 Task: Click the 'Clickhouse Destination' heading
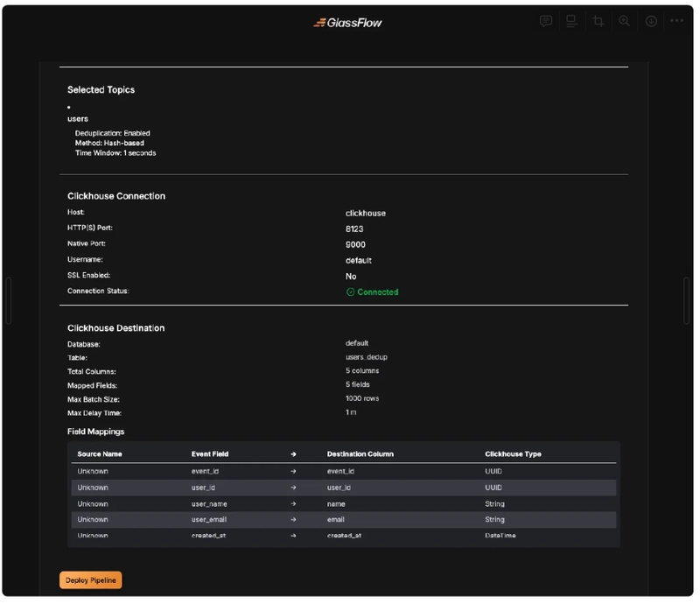point(116,328)
